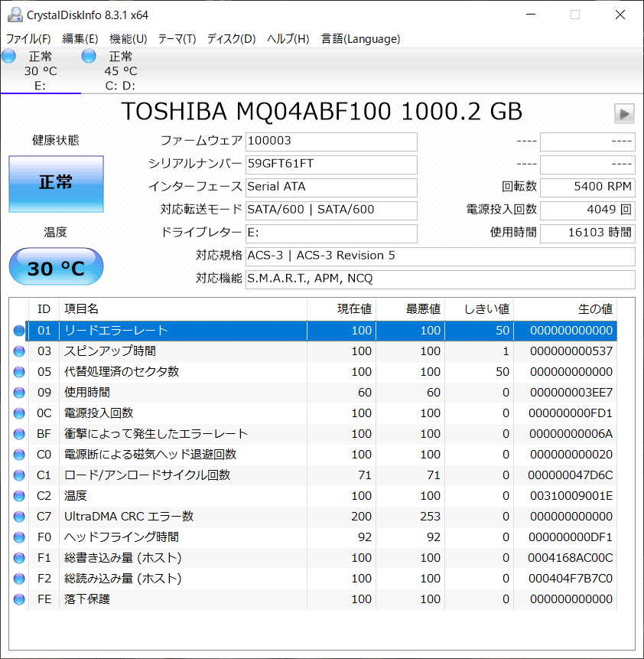Open the 編集(E) menu
The image size is (644, 659).
click(x=80, y=39)
